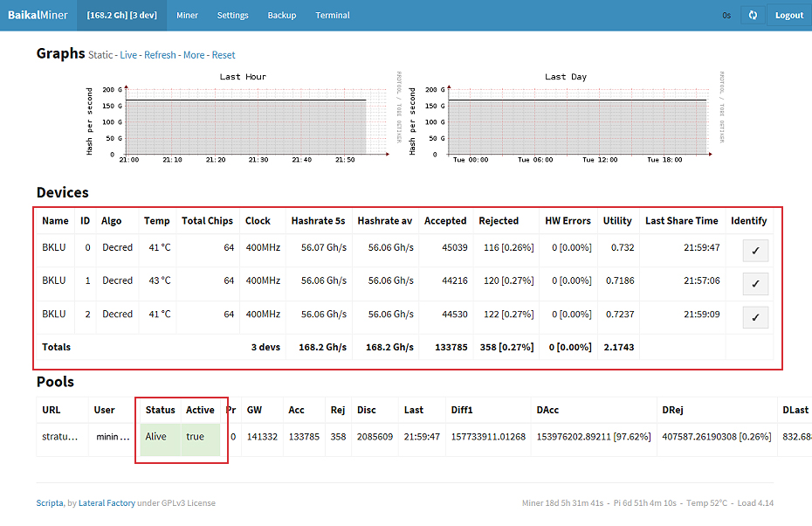Click the DLast column header in Pools
Viewport: 812px width, 526px height.
click(795, 410)
